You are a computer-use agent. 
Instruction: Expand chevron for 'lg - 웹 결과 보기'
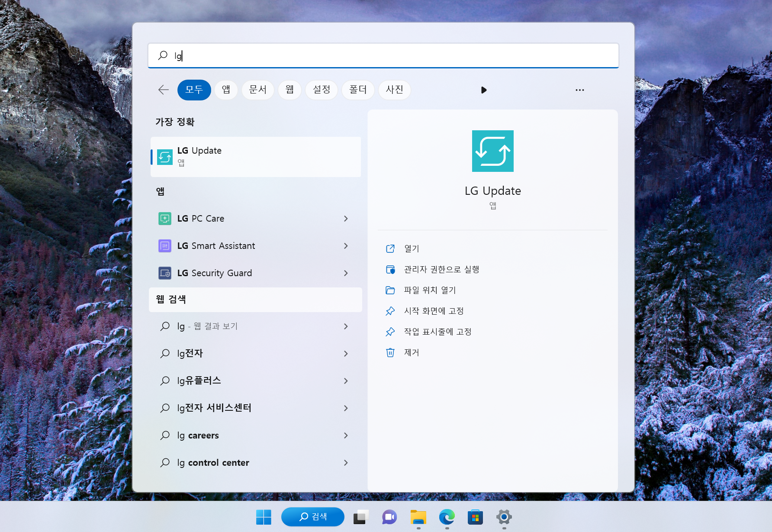(x=346, y=326)
